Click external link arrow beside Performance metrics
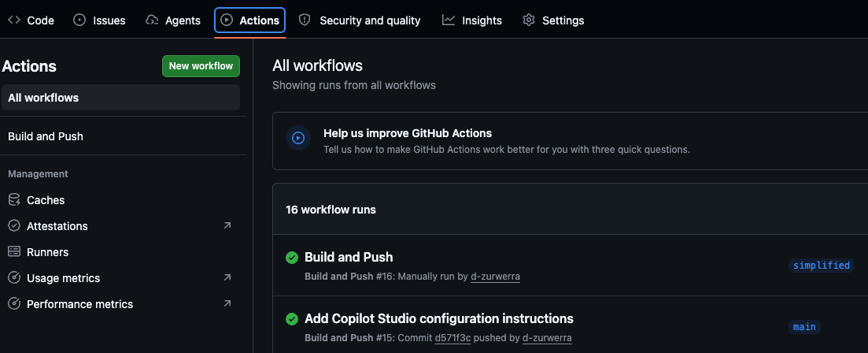This screenshot has height=353, width=868. click(227, 303)
